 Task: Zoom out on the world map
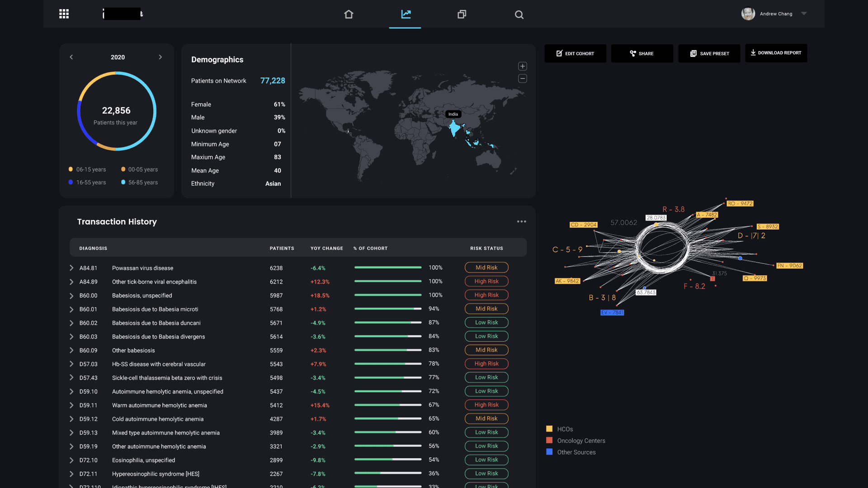[x=523, y=78]
